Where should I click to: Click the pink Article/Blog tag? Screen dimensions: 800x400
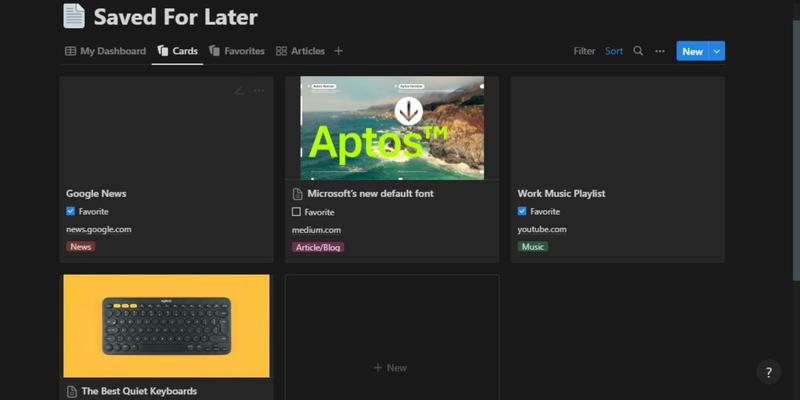point(318,247)
